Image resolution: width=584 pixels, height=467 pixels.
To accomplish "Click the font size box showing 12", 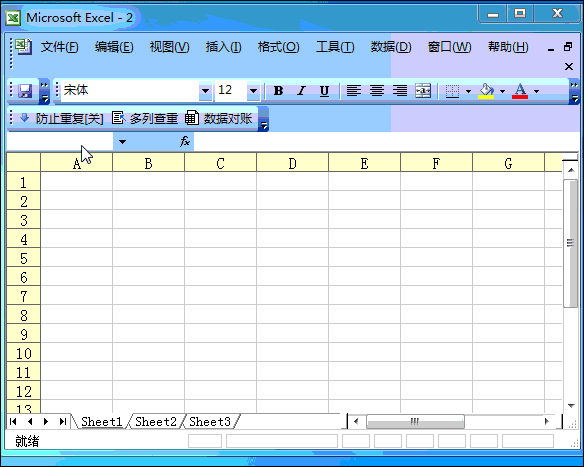I will (x=231, y=90).
